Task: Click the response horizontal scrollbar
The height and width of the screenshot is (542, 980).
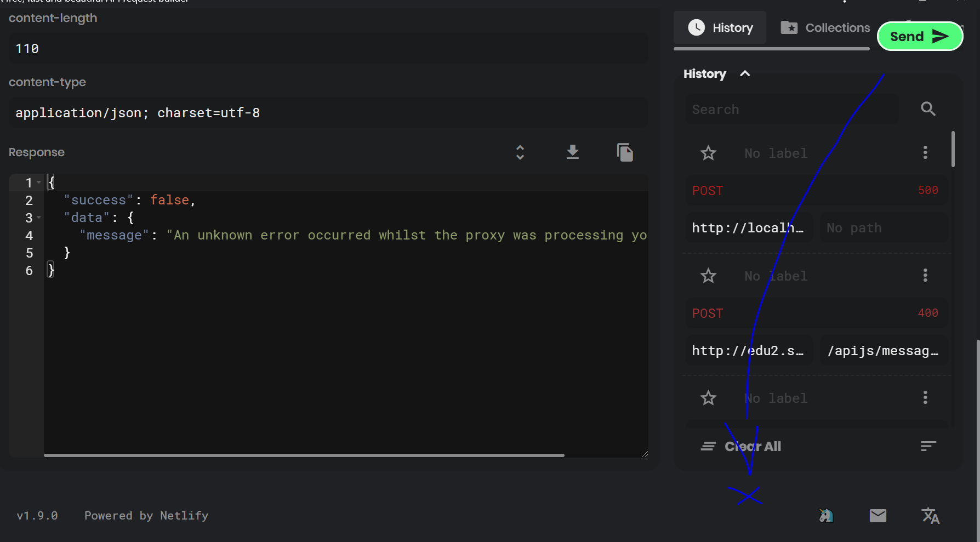Action: tap(304, 455)
